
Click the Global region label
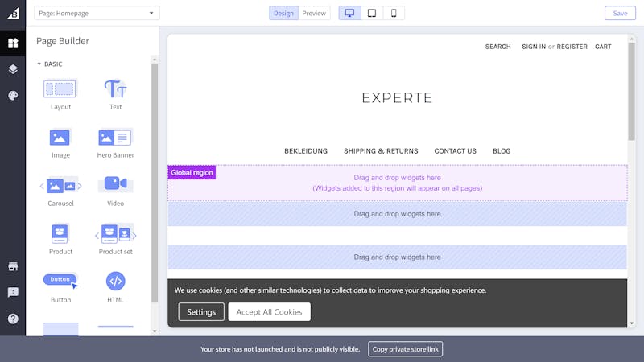pos(192,172)
